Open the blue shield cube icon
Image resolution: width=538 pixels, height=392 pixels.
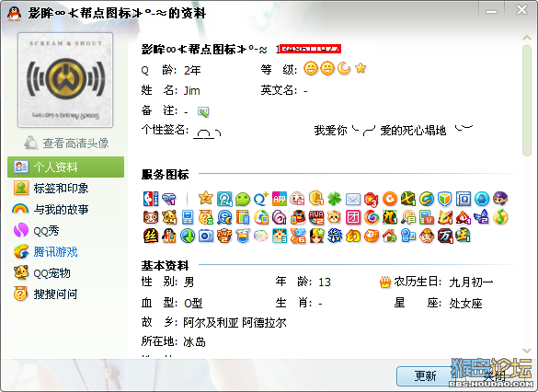(x=445, y=199)
